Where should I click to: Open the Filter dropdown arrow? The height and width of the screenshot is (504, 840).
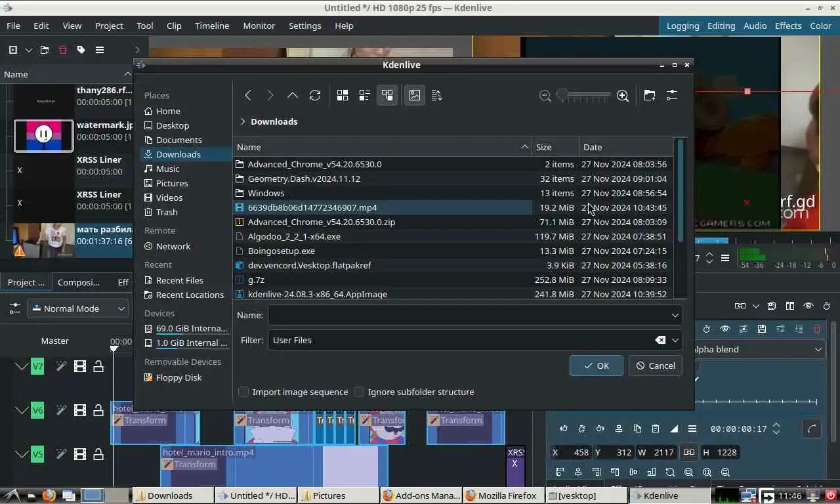pos(675,340)
